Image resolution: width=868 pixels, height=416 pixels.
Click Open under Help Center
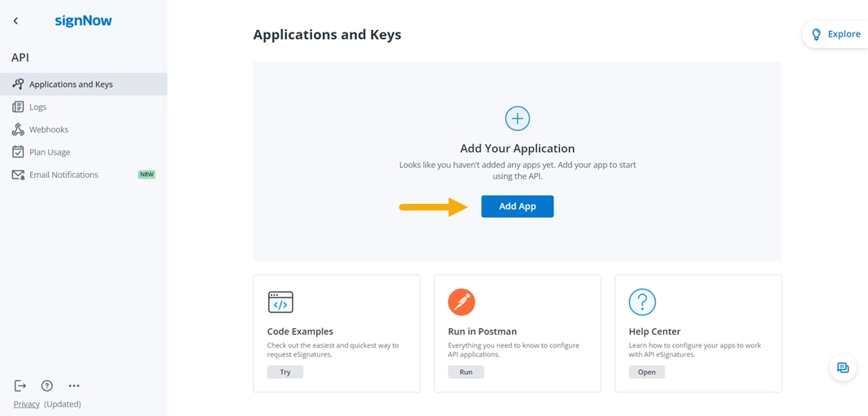click(647, 372)
